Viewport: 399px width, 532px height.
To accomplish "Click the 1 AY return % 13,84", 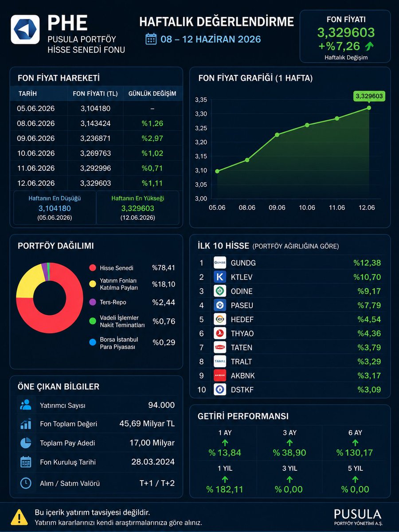I will tap(225, 453).
